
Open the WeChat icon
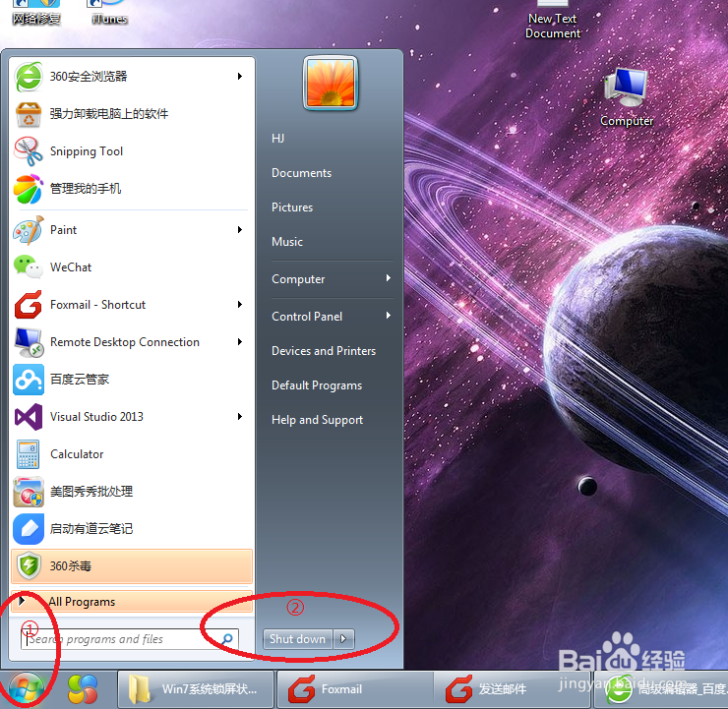click(29, 267)
